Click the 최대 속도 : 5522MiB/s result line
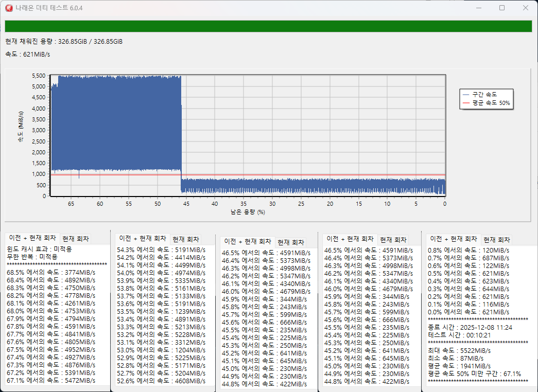The height and width of the screenshot is (392, 538). [x=459, y=350]
